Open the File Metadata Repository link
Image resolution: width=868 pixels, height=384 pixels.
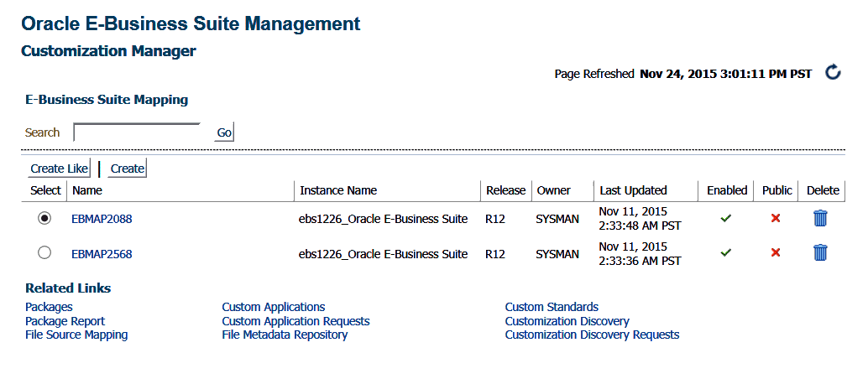tap(285, 335)
